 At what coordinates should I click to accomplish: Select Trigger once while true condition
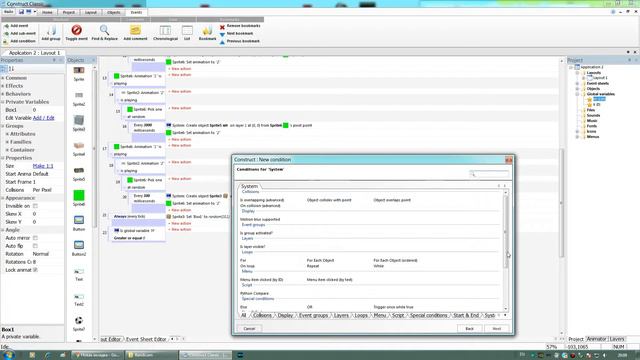click(x=393, y=307)
